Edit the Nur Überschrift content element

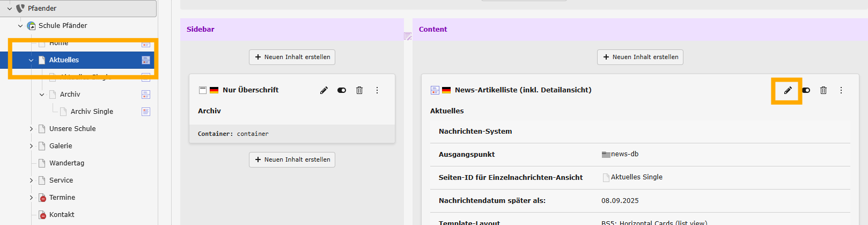(324, 90)
